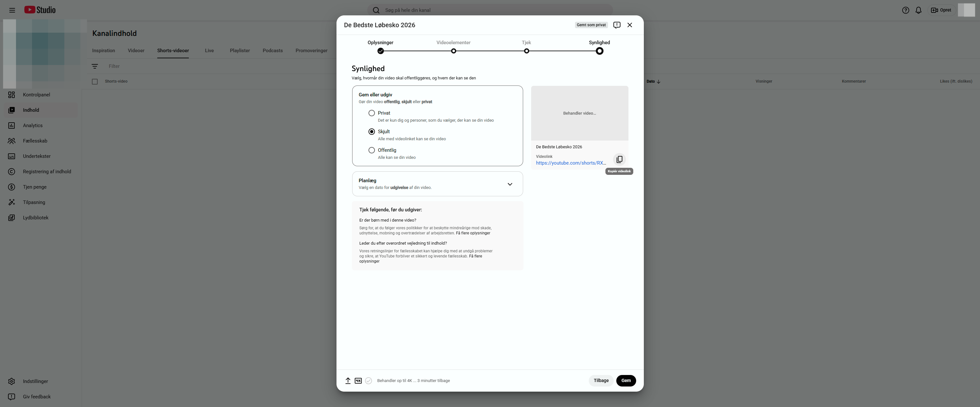Image resolution: width=980 pixels, height=407 pixels.
Task: Jump to the Tjek step marker
Action: coord(527,51)
